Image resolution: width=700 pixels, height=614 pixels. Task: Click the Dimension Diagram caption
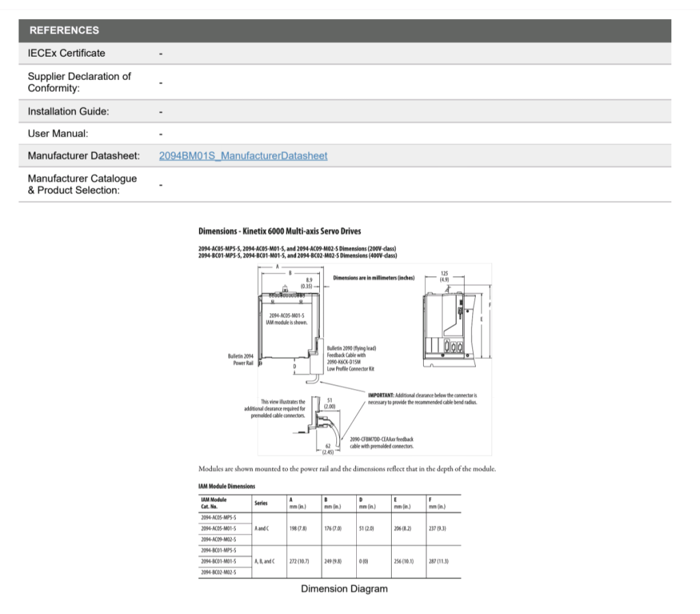click(x=344, y=589)
